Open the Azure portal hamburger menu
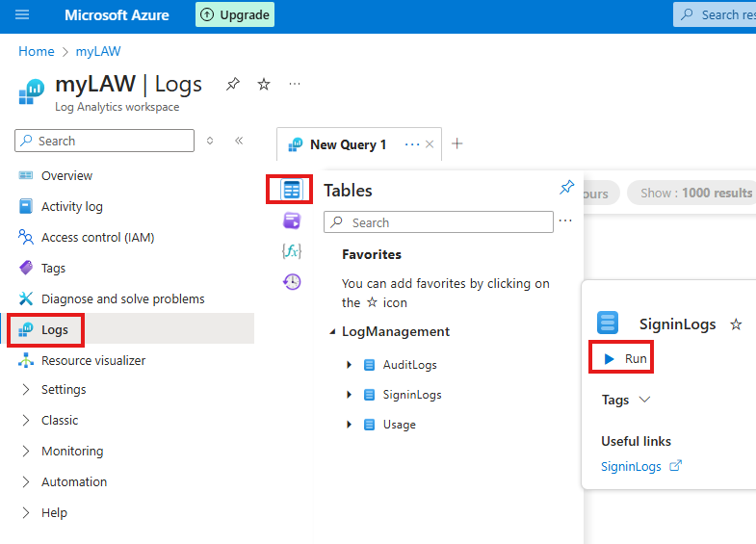This screenshot has width=756, height=544. 22,15
